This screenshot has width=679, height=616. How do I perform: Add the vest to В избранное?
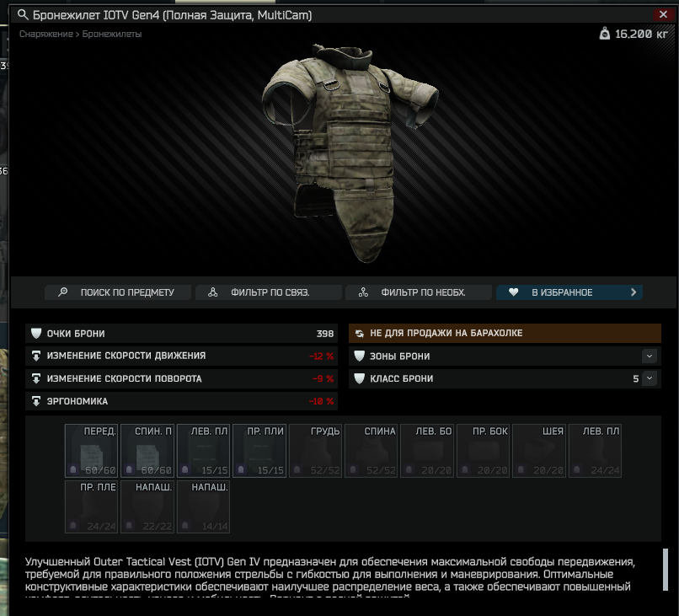tap(569, 292)
